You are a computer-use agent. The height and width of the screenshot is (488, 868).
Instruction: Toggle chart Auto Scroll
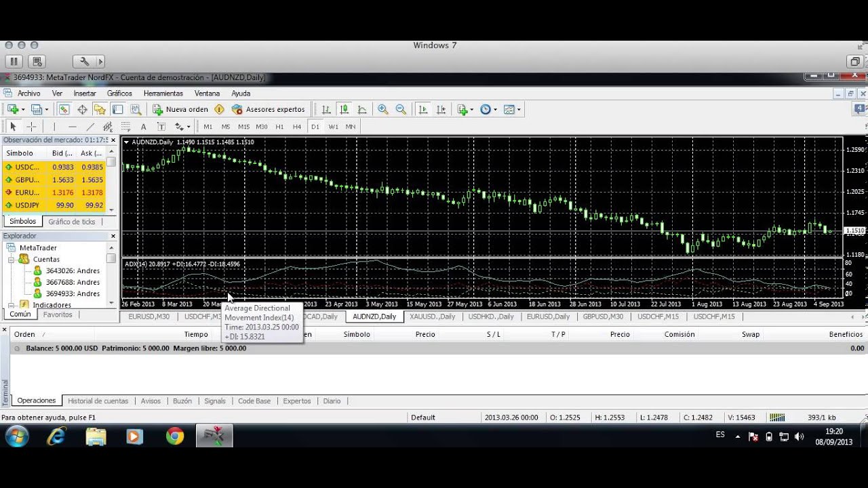tap(423, 109)
